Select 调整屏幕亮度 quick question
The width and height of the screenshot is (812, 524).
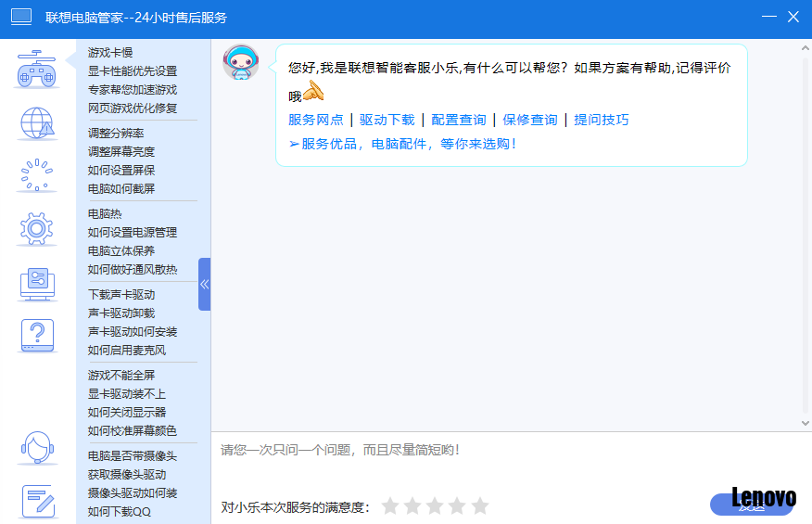click(x=121, y=152)
